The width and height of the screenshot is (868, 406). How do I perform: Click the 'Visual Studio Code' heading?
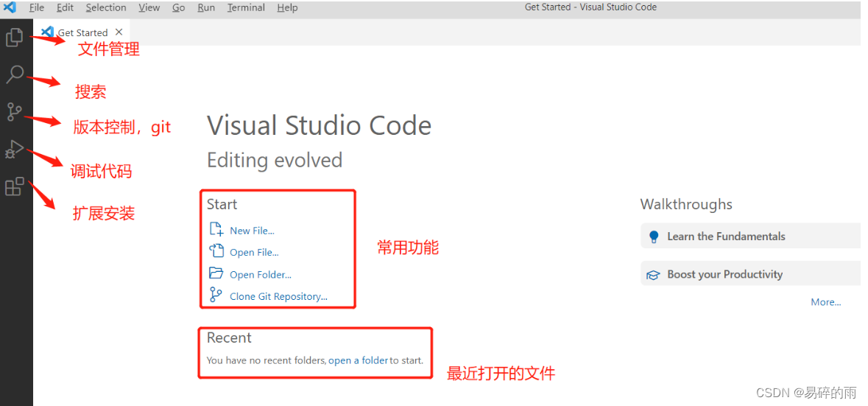coord(320,125)
